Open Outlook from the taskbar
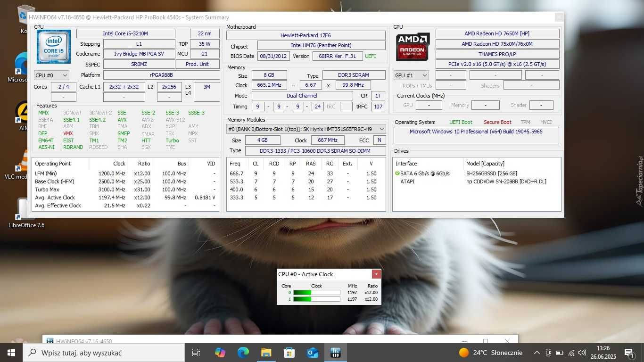This screenshot has width=644, height=362. point(312,353)
